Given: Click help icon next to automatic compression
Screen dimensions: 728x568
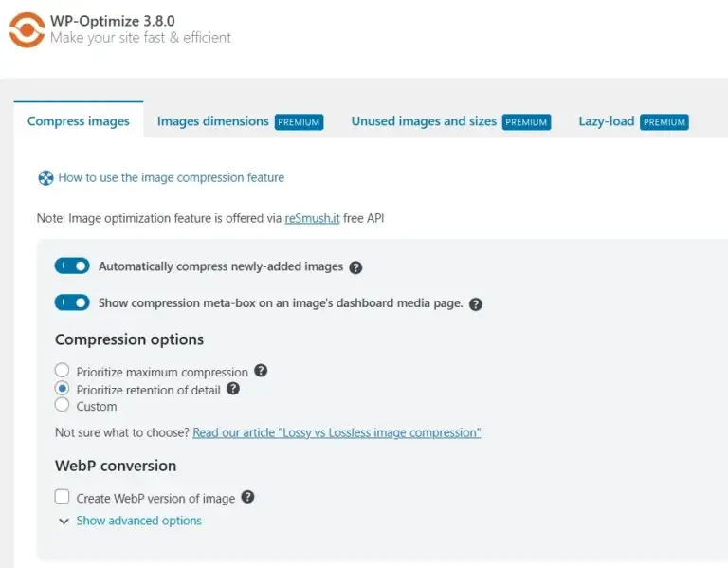Looking at the screenshot, I should (355, 267).
